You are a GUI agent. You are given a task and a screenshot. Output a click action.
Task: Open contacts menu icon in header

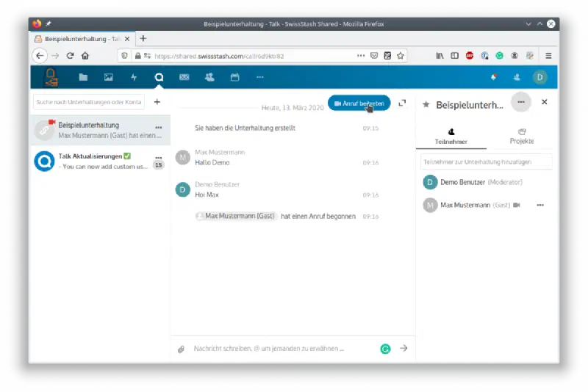517,77
